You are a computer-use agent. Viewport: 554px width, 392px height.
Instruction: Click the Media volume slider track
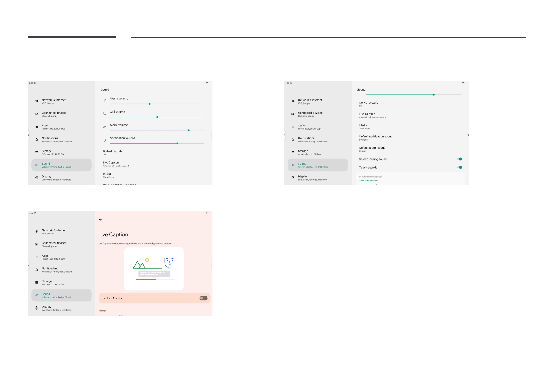pos(157,104)
